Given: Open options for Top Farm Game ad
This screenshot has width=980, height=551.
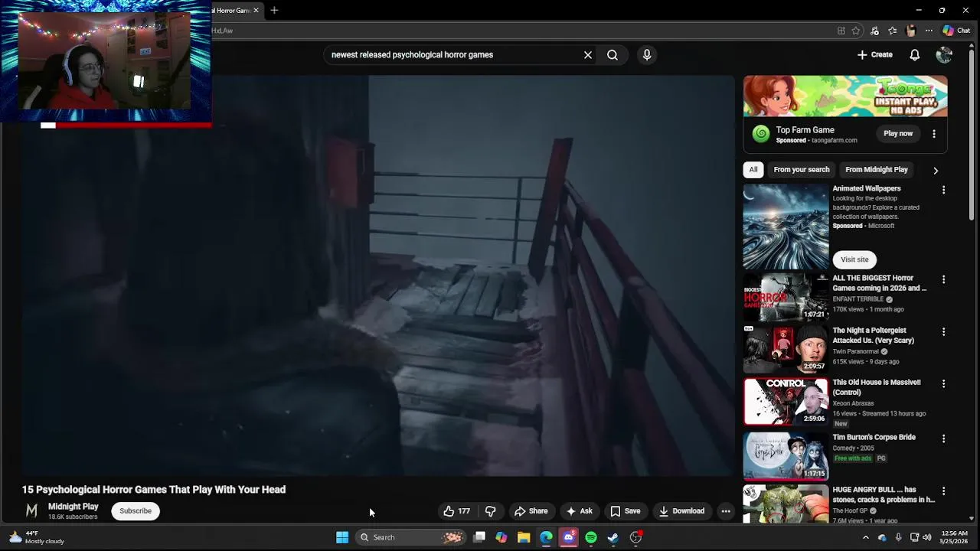Looking at the screenshot, I should tap(934, 134).
